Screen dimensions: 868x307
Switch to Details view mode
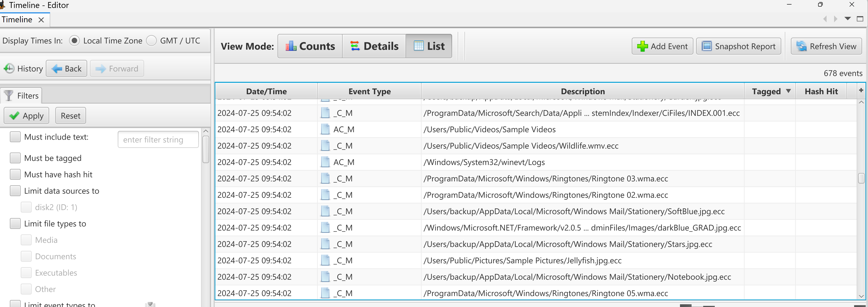click(374, 46)
